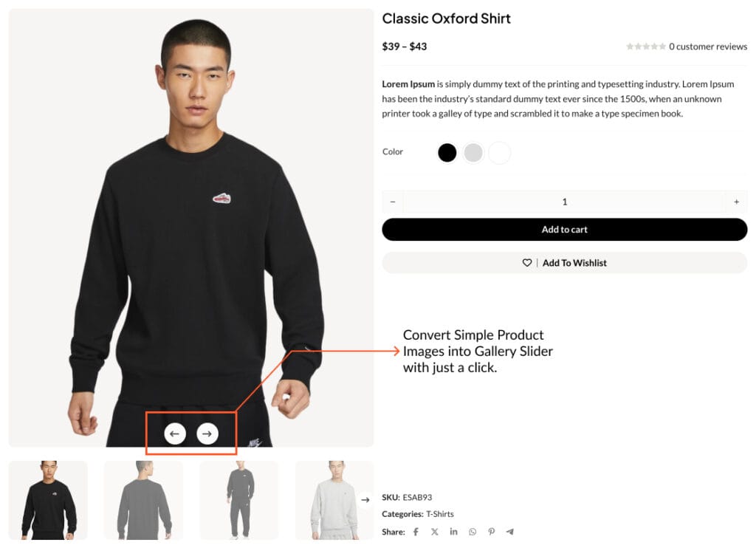Click the quantity input field

(564, 202)
